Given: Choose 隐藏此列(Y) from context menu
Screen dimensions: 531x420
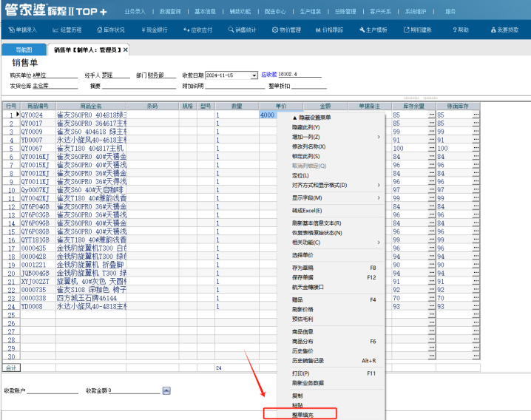Looking at the screenshot, I should 305,127.
